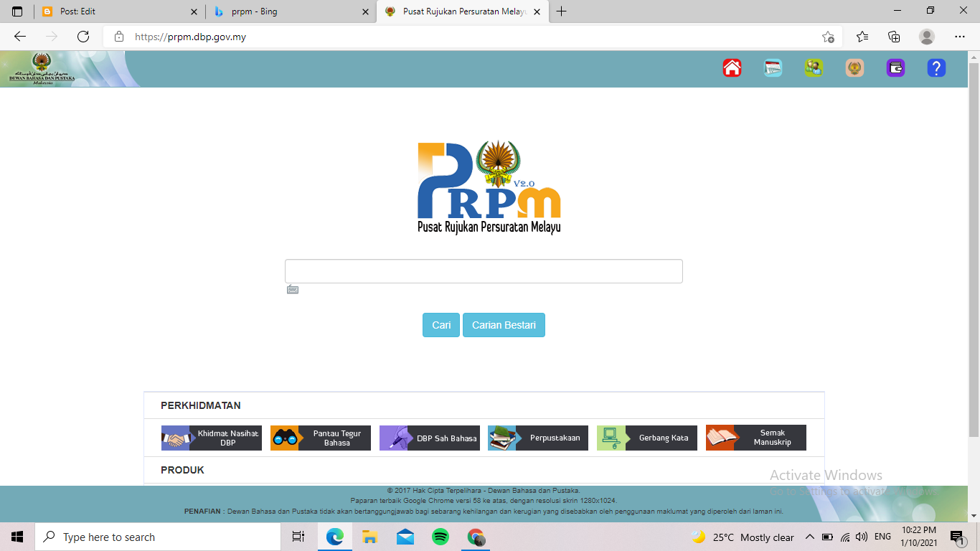980x551 pixels.
Task: Open Microsoft Edge from taskbar
Action: pyautogui.click(x=334, y=537)
